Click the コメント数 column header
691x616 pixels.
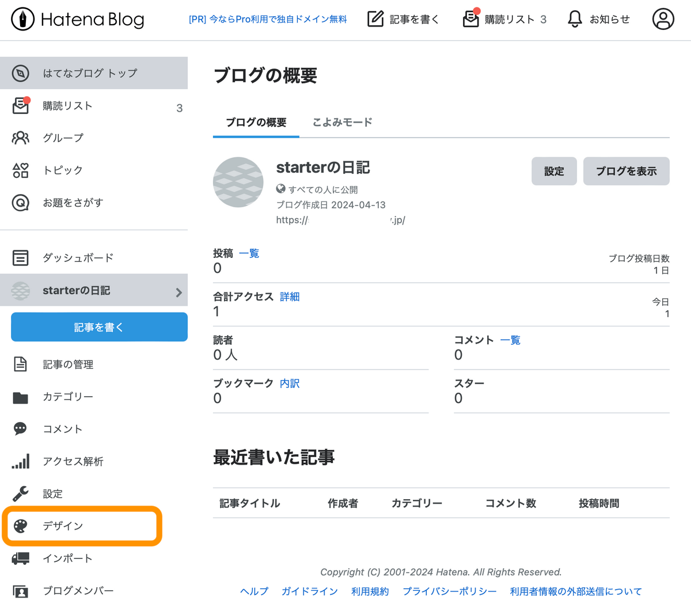point(511,503)
